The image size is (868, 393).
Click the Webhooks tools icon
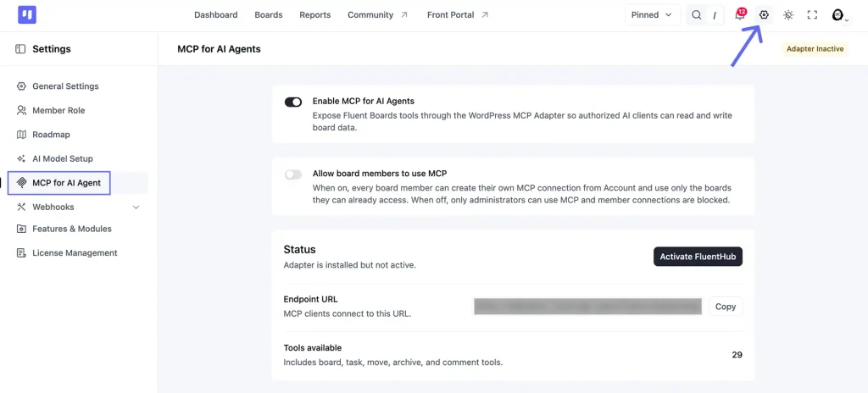click(x=21, y=207)
